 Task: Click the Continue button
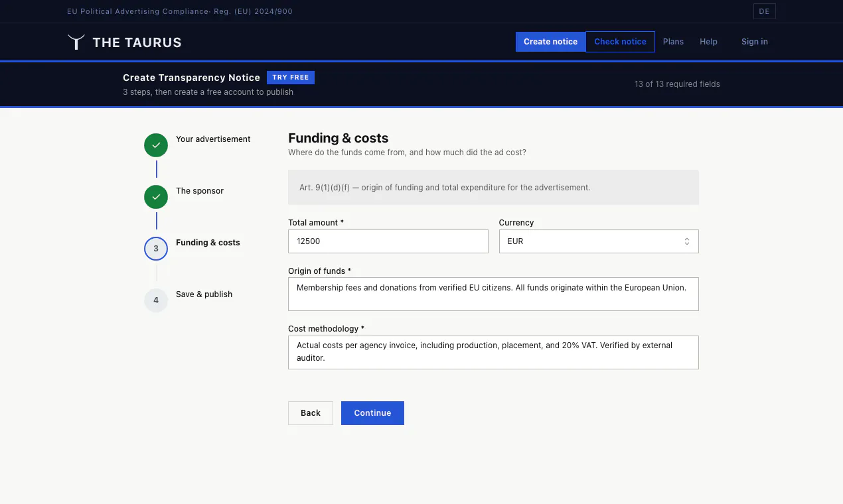tap(372, 413)
